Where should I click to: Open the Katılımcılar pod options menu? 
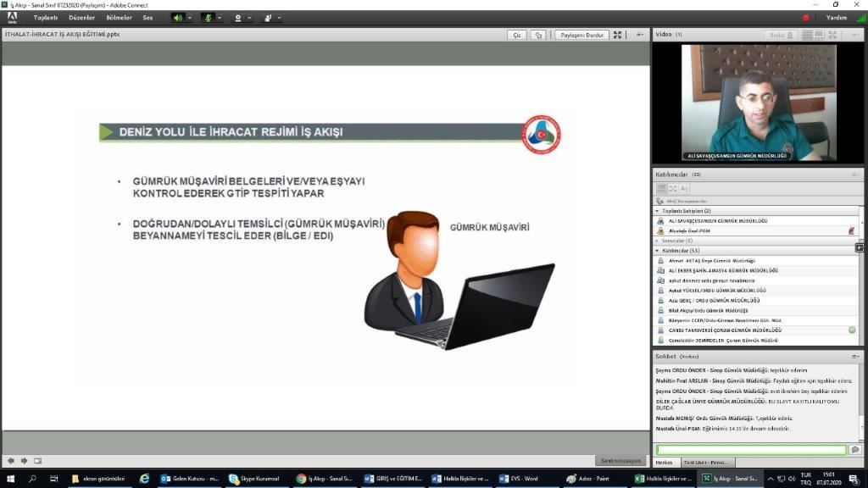click(854, 175)
